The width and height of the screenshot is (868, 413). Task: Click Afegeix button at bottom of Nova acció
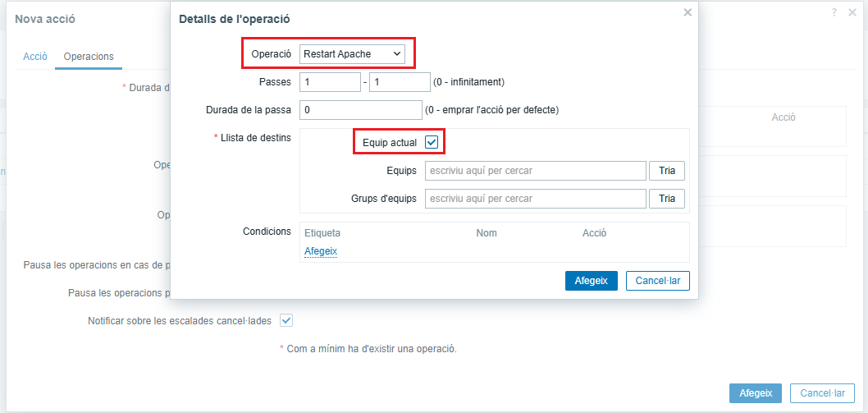click(x=756, y=393)
